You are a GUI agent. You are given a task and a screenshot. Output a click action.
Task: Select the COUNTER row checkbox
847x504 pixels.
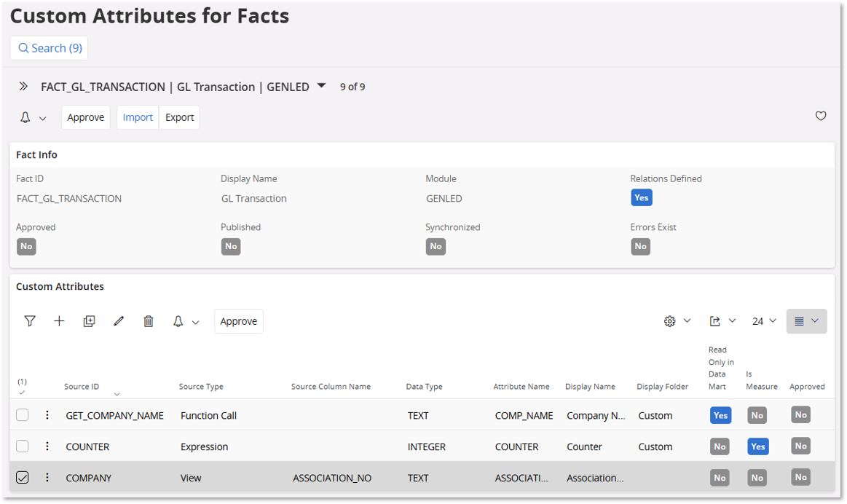(x=22, y=446)
